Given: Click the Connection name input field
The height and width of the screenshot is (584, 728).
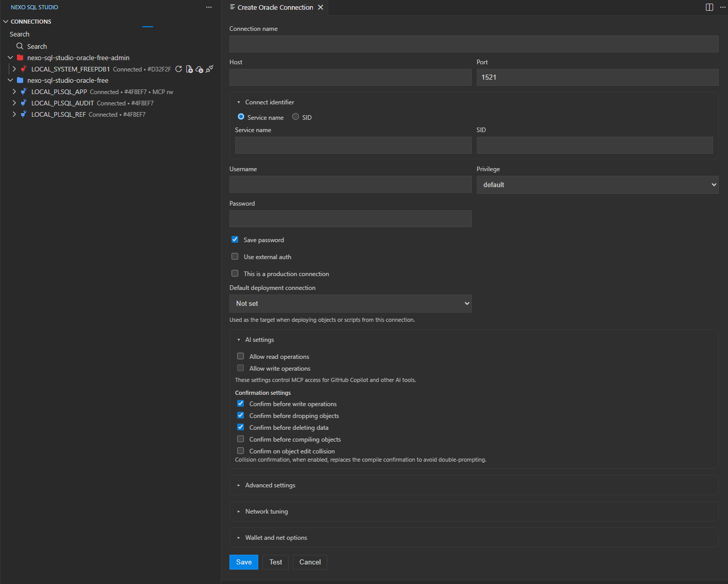Looking at the screenshot, I should (474, 44).
